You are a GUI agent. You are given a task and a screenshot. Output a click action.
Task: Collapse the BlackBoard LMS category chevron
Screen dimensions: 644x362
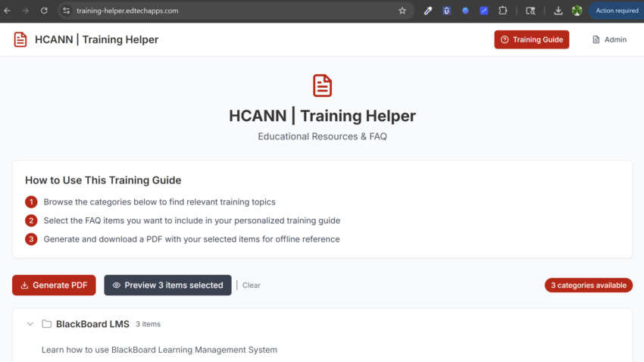pyautogui.click(x=30, y=324)
